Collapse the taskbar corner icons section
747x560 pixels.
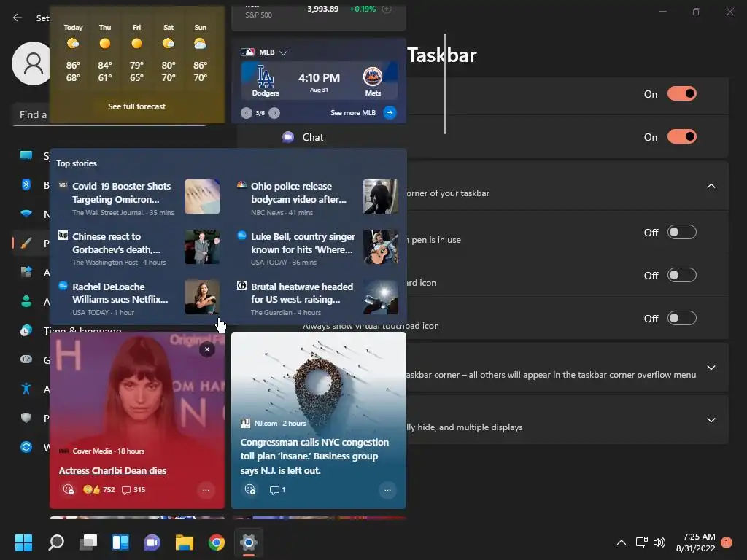(x=711, y=186)
